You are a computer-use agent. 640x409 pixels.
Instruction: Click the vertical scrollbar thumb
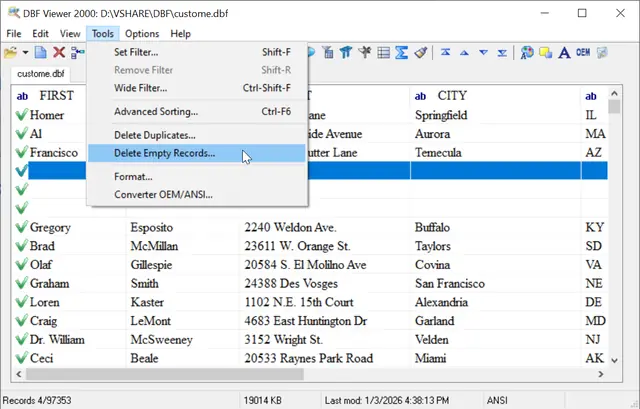coord(614,107)
